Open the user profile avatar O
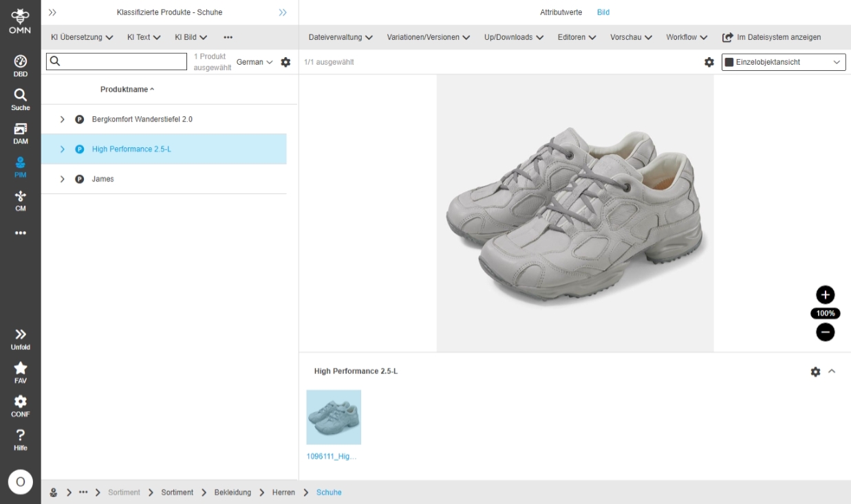The width and height of the screenshot is (851, 504). point(20,482)
